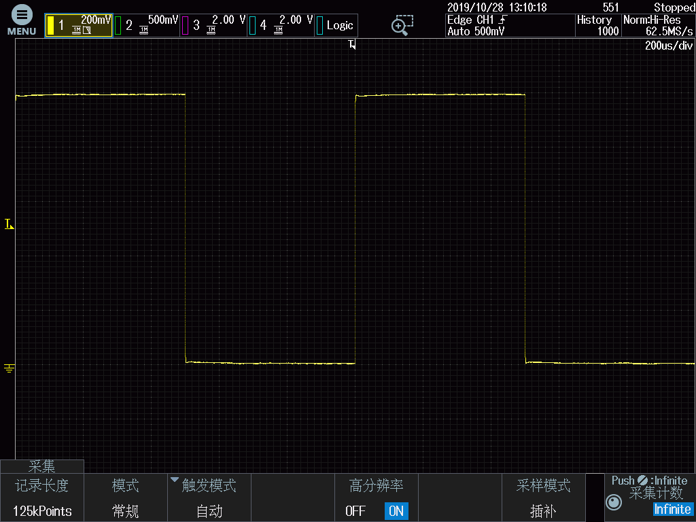Click the trigger position marker at top
Image resolution: width=696 pixels, height=522 pixels.
pos(352,45)
